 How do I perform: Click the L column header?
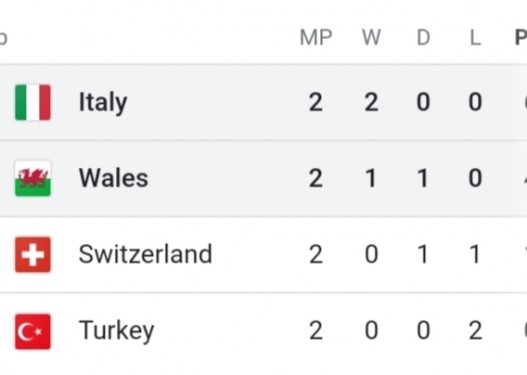475,37
